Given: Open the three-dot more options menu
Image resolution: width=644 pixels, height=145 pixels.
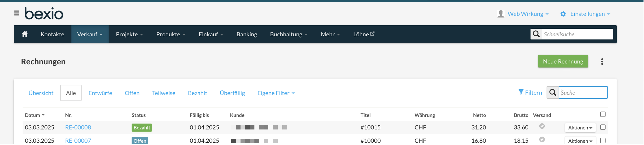Looking at the screenshot, I should pos(602,62).
